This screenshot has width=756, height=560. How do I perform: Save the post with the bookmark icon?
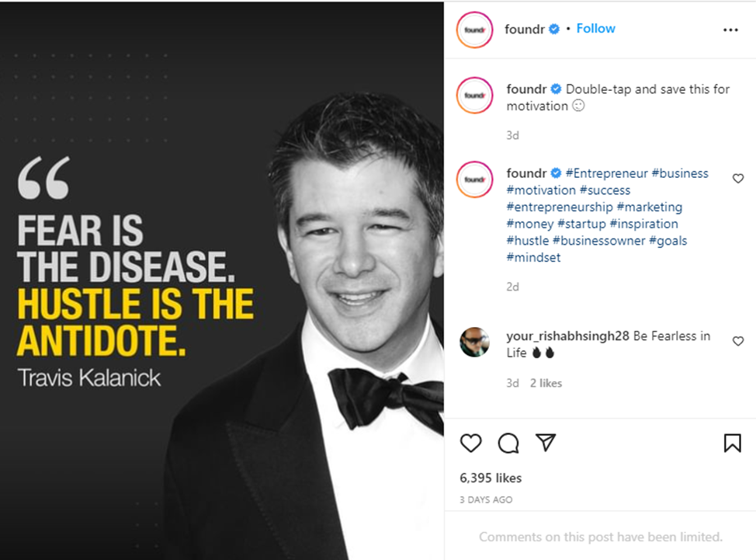[x=733, y=443]
